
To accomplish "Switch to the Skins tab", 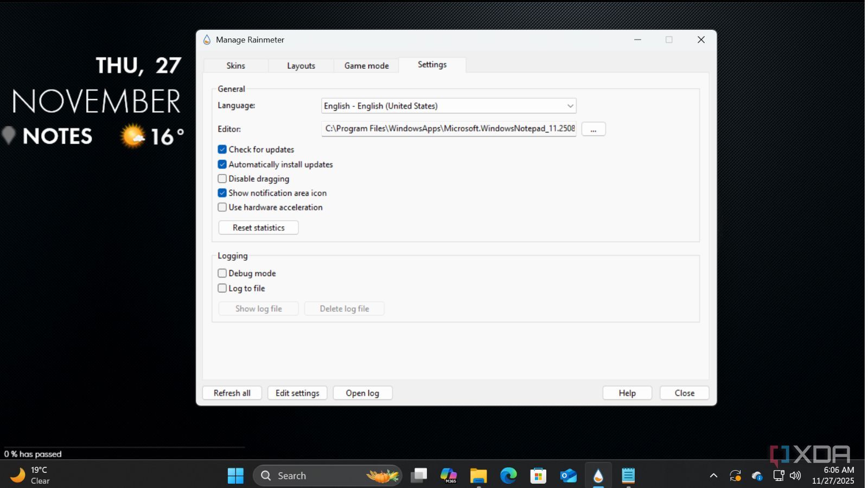I will (235, 66).
